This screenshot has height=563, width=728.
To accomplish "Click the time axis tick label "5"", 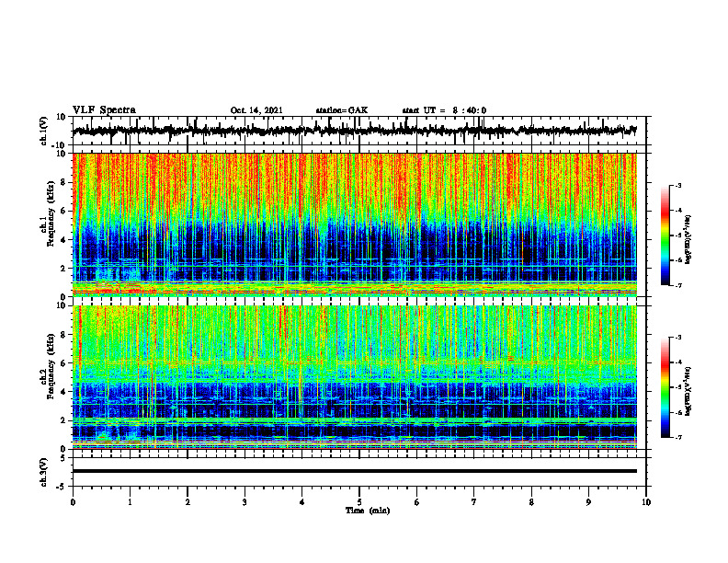I will click(359, 502).
